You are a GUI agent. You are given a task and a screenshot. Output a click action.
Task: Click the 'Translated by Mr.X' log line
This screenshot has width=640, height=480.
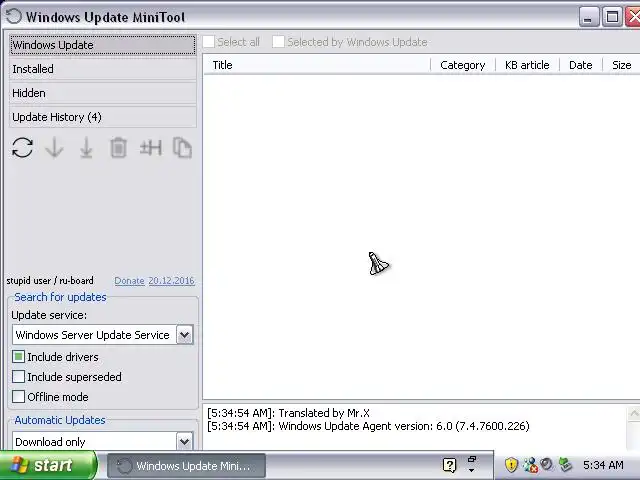288,413
